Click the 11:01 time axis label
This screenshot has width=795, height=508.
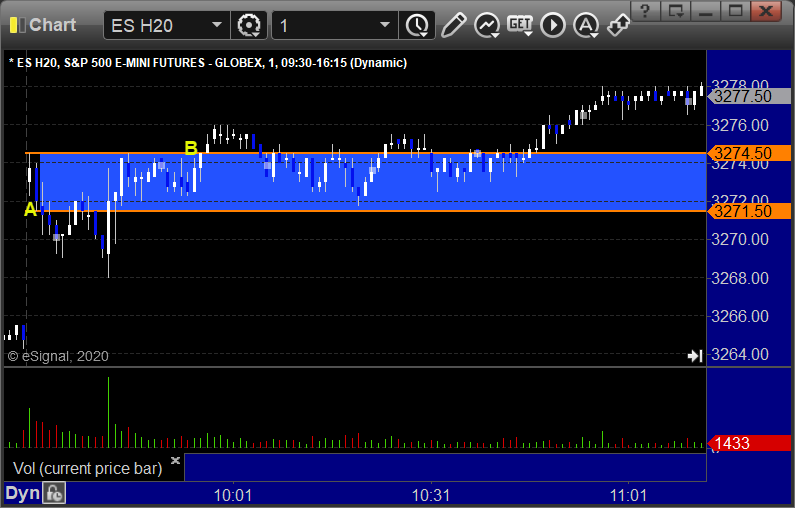click(x=628, y=495)
